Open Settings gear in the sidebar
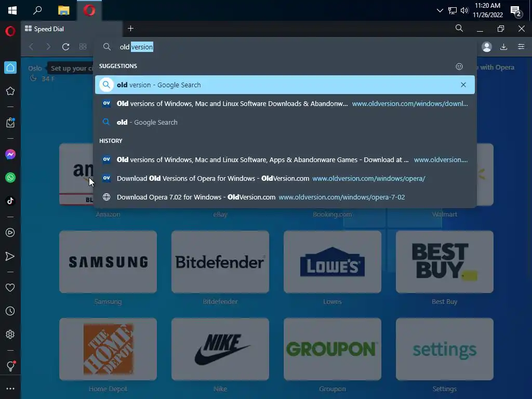 click(x=10, y=334)
